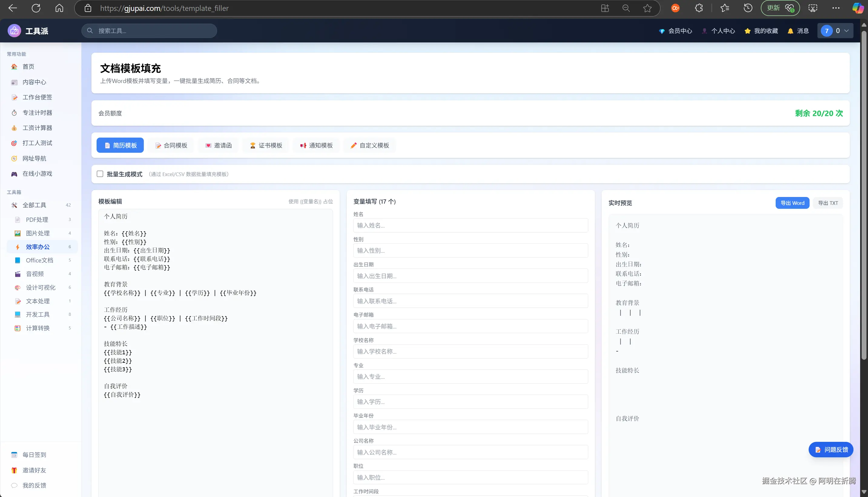
Task: Switch to 证书模板 tab
Action: pyautogui.click(x=266, y=145)
